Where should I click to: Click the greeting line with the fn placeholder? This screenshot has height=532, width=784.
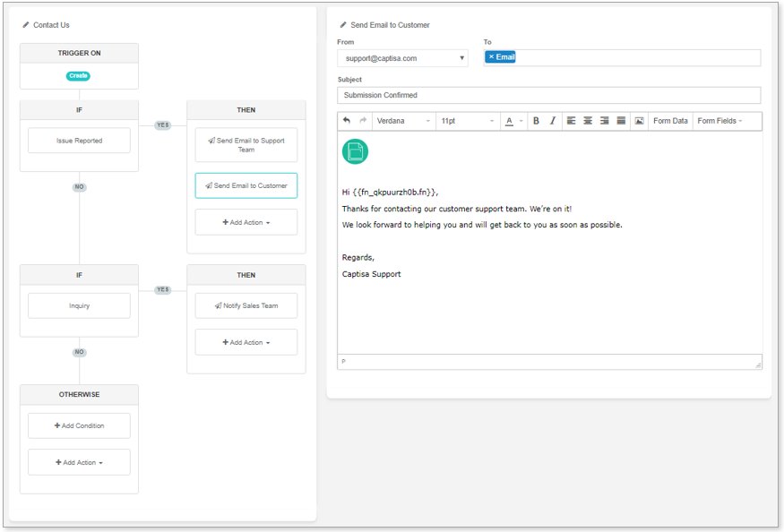[x=390, y=192]
